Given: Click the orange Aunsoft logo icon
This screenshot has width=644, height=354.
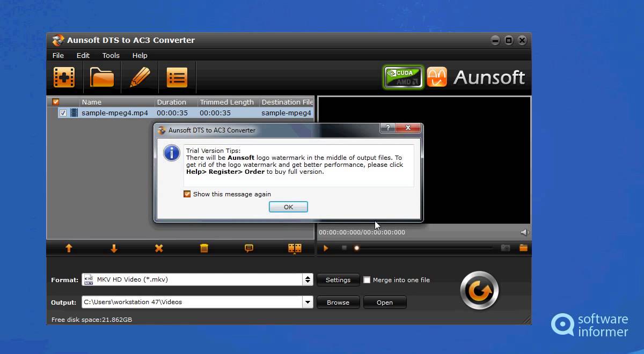Looking at the screenshot, I should pos(437,77).
